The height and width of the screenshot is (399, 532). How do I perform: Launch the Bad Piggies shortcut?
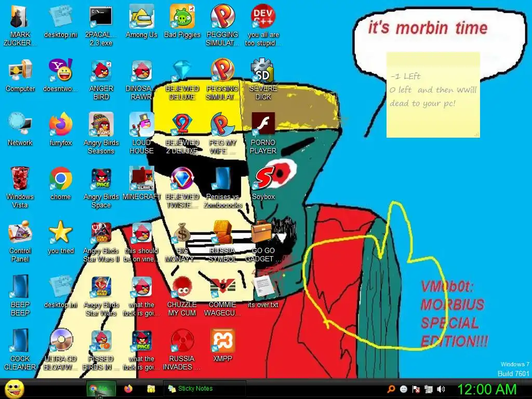182,21
